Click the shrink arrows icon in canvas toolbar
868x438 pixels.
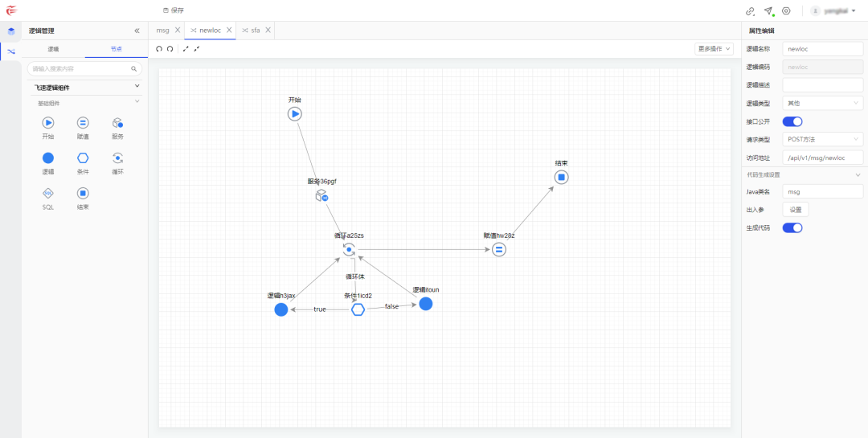[x=197, y=49]
